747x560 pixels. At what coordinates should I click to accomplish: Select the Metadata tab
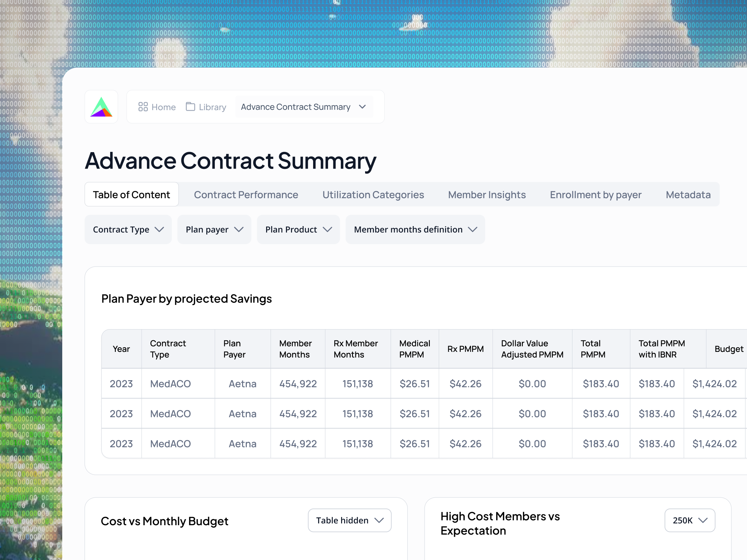688,194
